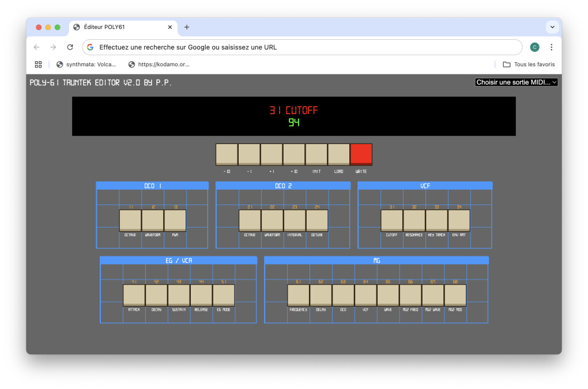Select DCO 2 Octave parameter 21

coord(250,220)
